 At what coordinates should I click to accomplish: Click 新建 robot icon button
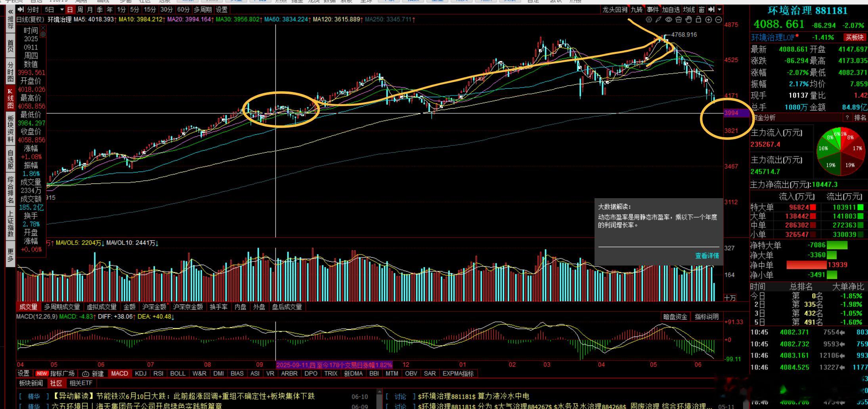93,373
